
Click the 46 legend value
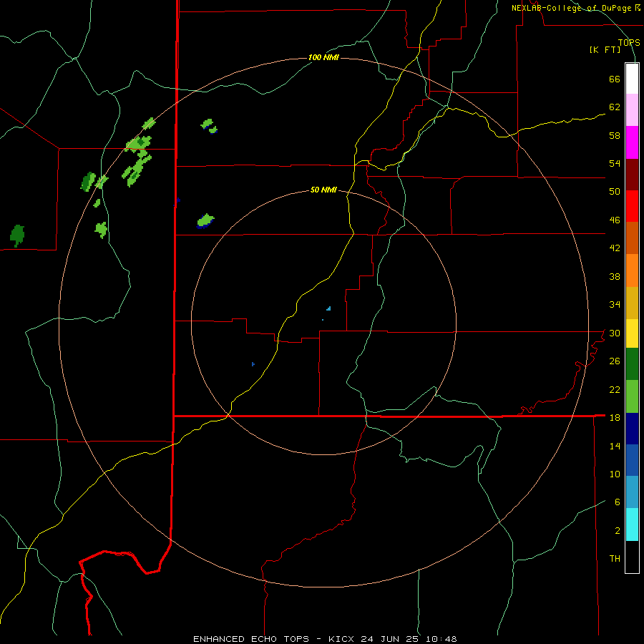pyautogui.click(x=615, y=220)
